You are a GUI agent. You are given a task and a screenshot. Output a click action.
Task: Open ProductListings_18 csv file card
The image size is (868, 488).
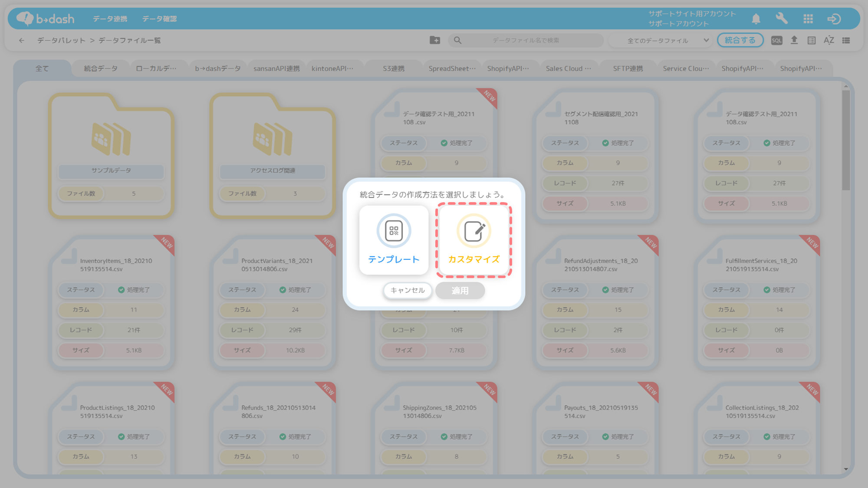click(x=111, y=428)
